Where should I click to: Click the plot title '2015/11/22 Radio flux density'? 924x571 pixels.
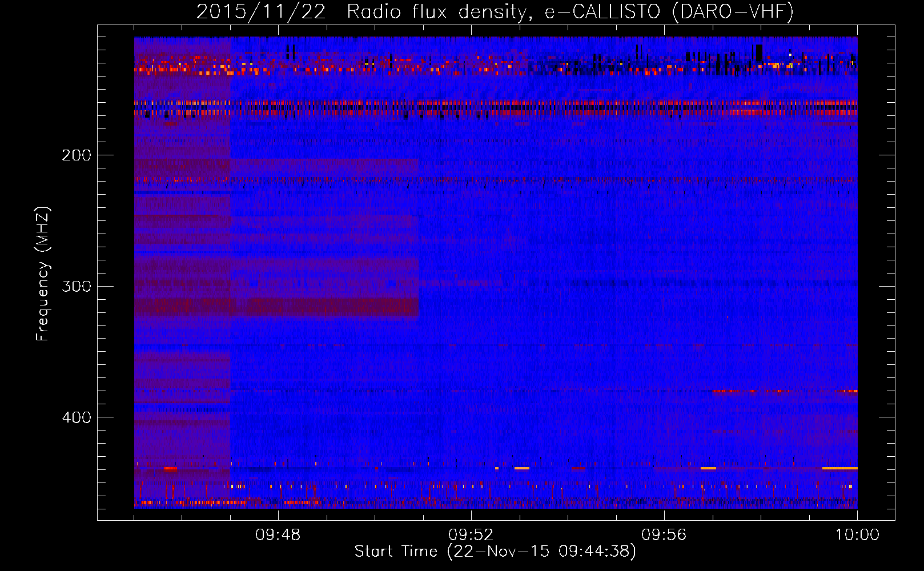click(x=495, y=11)
